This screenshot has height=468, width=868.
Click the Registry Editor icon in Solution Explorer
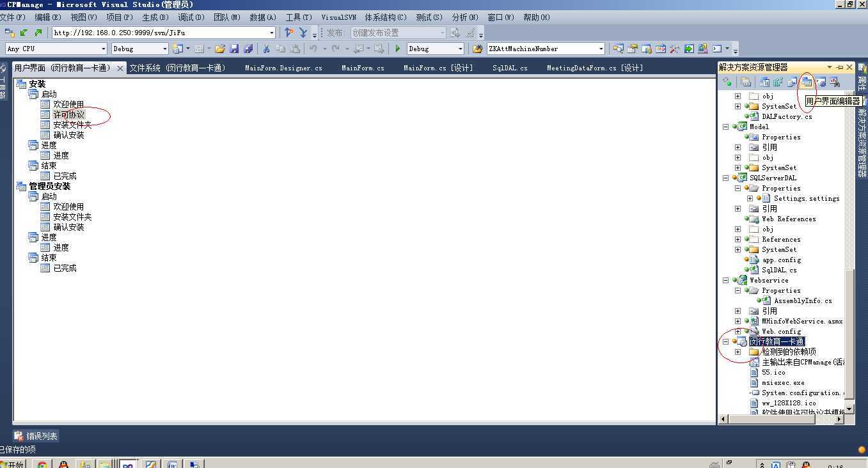(778, 82)
